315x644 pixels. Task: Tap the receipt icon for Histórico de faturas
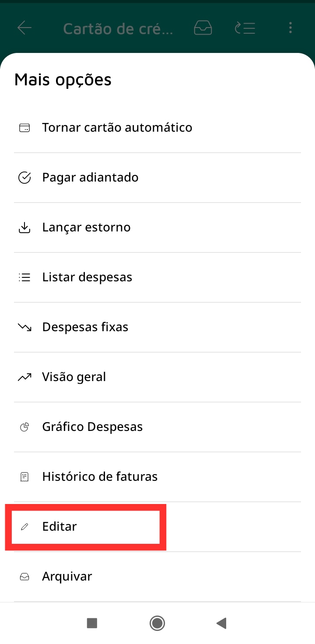point(24,477)
